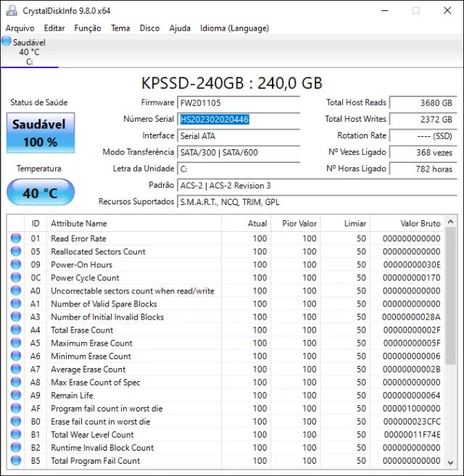Click the status orb beside Total Wear Level Count

pyautogui.click(x=16, y=434)
